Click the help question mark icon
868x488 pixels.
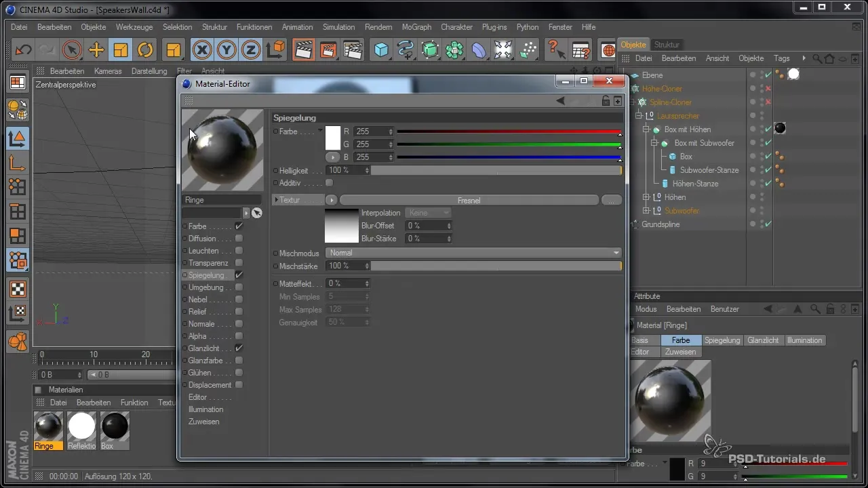pos(555,50)
